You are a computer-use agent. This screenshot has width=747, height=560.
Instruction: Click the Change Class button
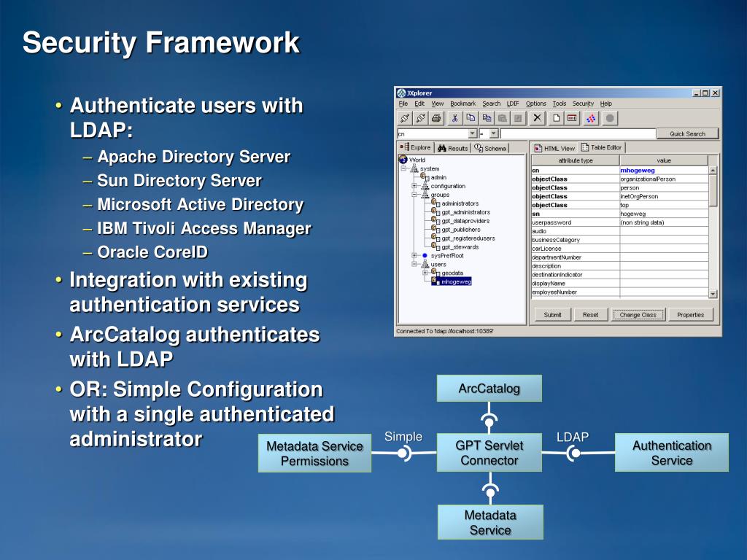[638, 315]
